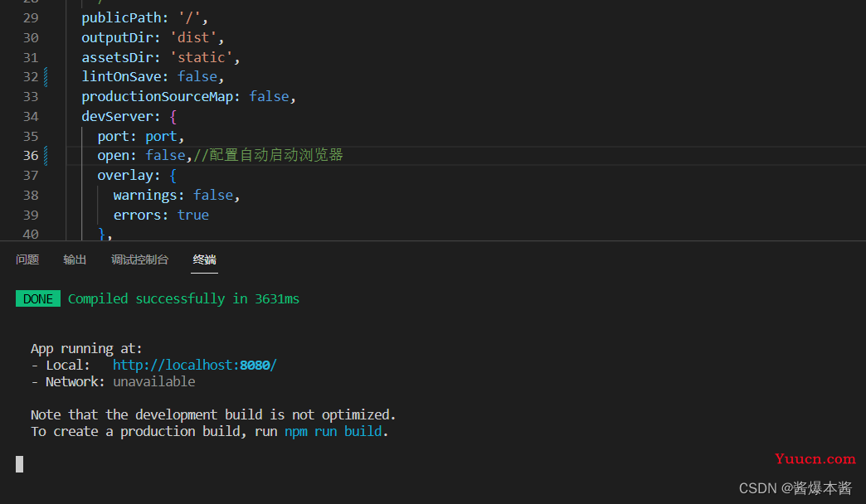The width and height of the screenshot is (866, 504).
Task: Click line number 37 in the gutter
Action: pyautogui.click(x=31, y=176)
